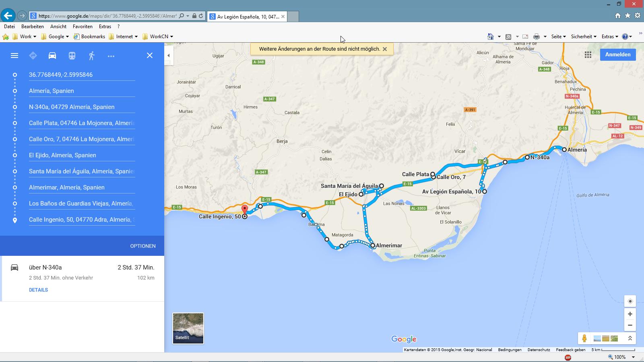Viewport: 644px width, 362px height.
Task: Edit start point 36.7768449,-2.5995846 field
Action: coord(82,75)
